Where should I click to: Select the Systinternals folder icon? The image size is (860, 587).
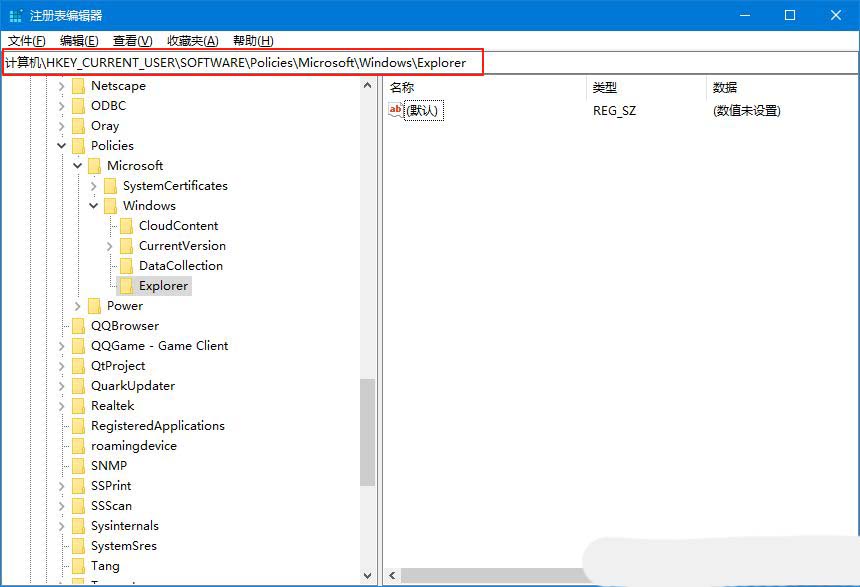point(79,525)
